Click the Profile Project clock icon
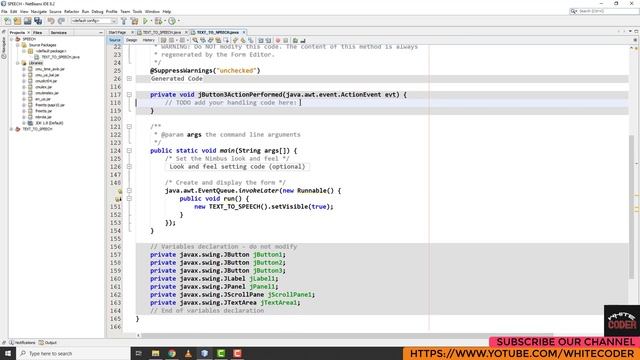This screenshot has height=360, width=640. tap(172, 21)
